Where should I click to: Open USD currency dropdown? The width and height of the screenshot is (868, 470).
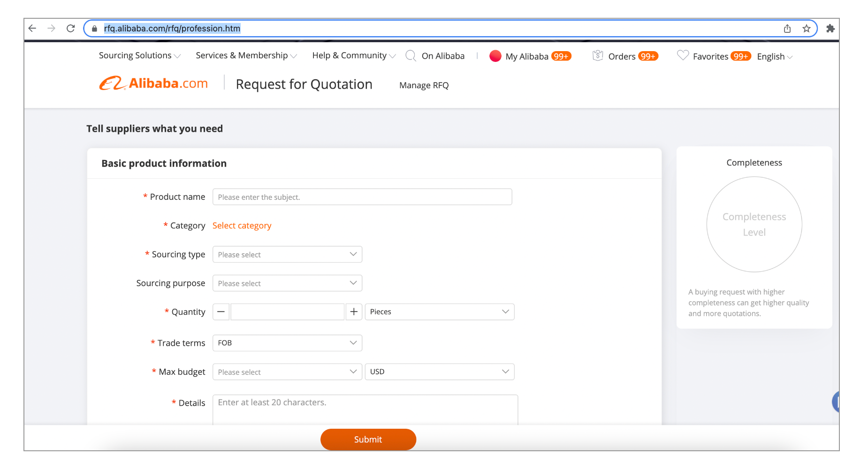440,372
